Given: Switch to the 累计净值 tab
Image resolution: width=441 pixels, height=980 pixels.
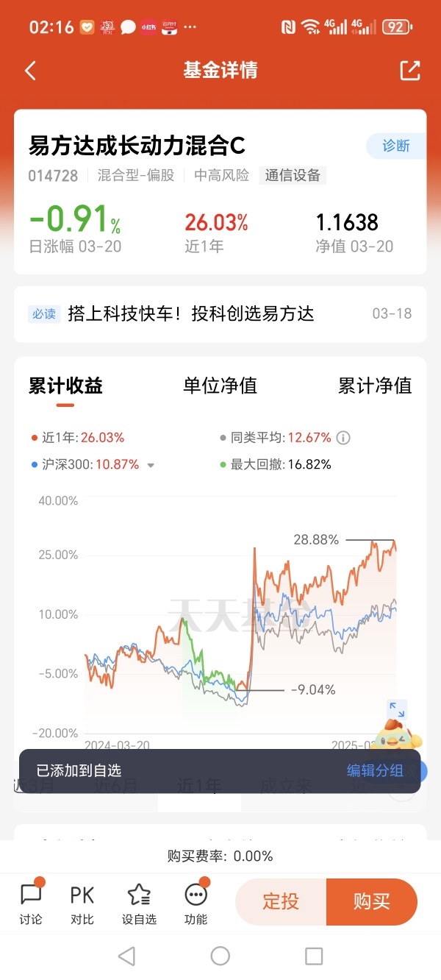Looking at the screenshot, I should [x=375, y=386].
